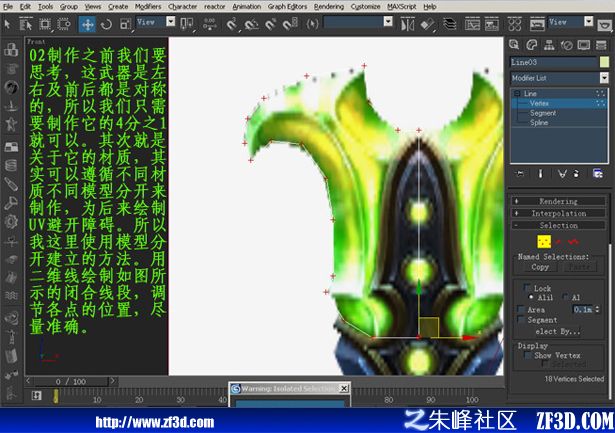Expand the Interpolation rollout

click(558, 213)
